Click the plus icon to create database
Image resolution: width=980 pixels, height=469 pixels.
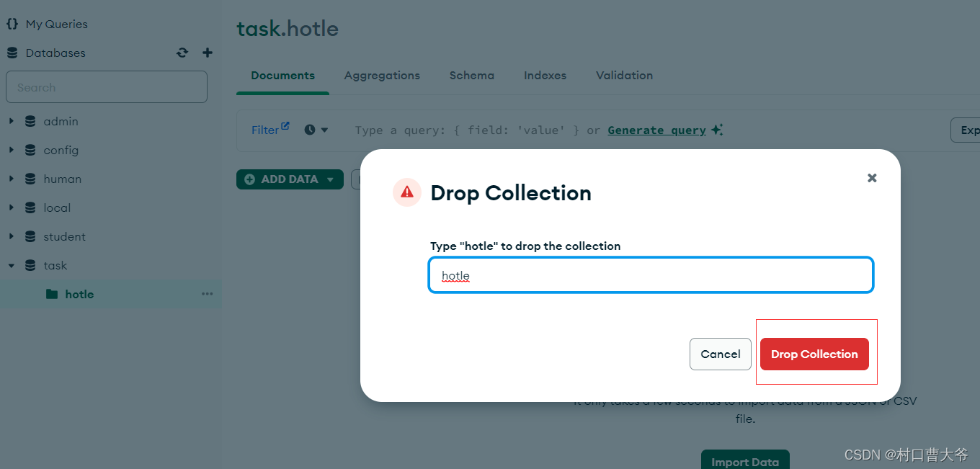click(208, 53)
